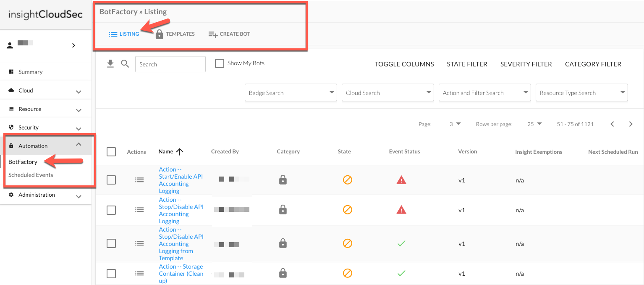
Task: Enable the Show My Bots checkbox
Action: pyautogui.click(x=219, y=63)
